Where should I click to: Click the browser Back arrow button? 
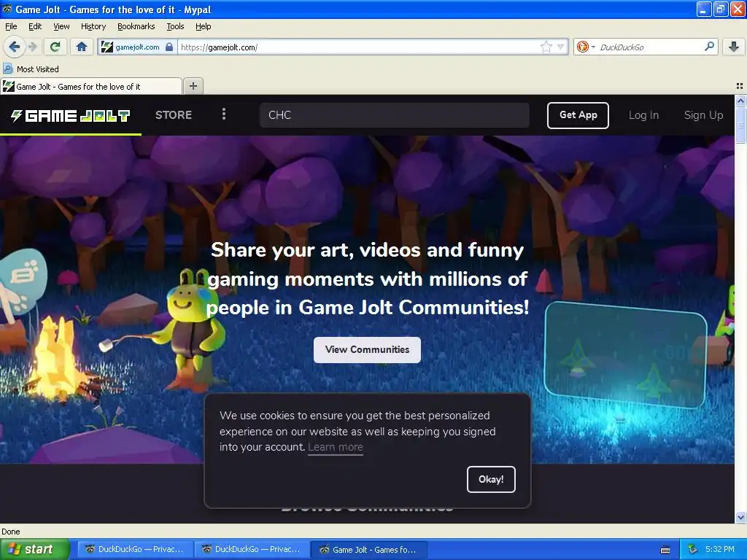pos(13,47)
